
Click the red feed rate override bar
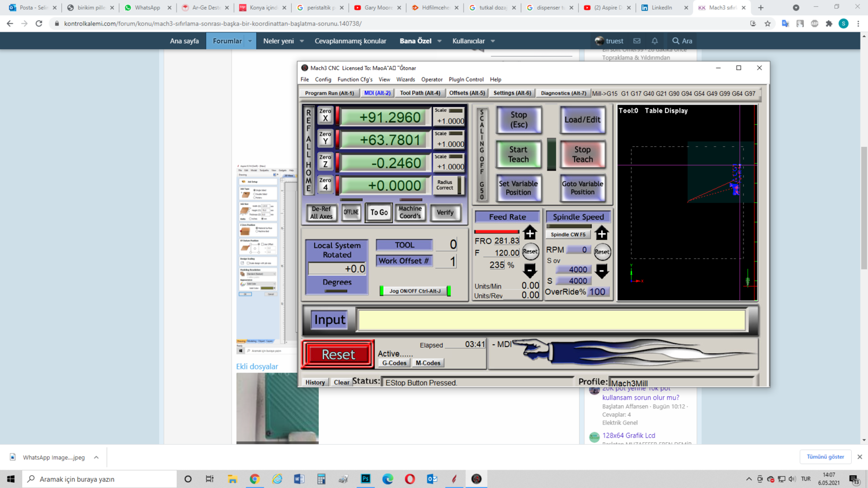496,231
